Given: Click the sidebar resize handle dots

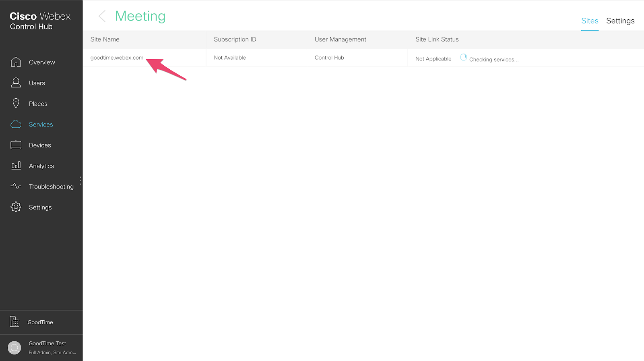Looking at the screenshot, I should tap(80, 180).
